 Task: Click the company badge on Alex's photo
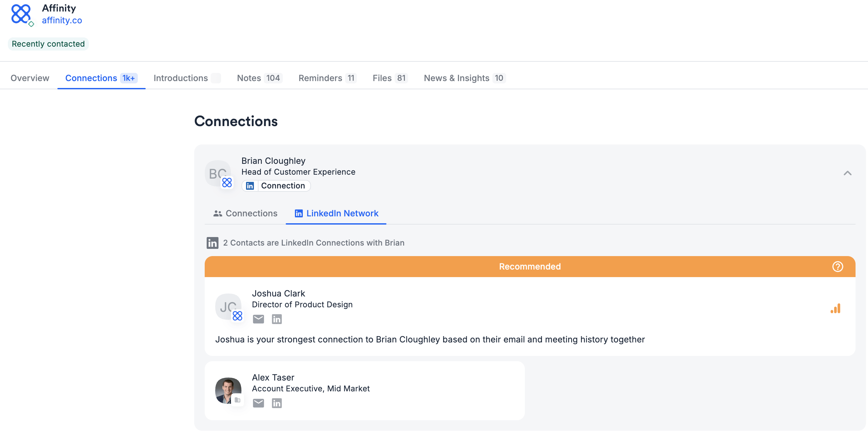[x=237, y=400]
